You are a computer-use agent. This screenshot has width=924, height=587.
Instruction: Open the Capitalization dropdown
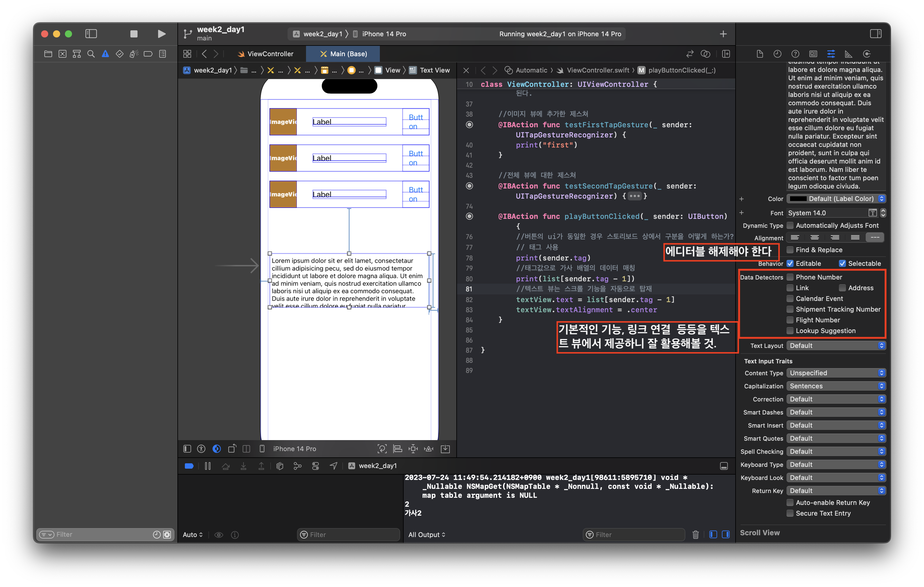836,386
